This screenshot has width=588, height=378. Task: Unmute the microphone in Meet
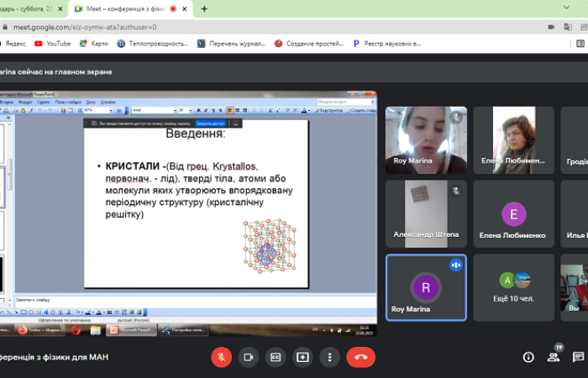tap(221, 357)
